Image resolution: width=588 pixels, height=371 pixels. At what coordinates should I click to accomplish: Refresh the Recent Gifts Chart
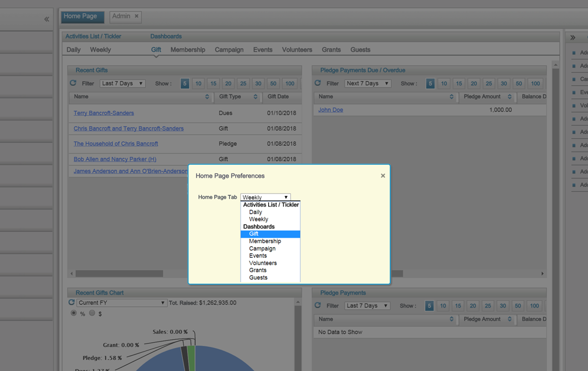pos(71,302)
